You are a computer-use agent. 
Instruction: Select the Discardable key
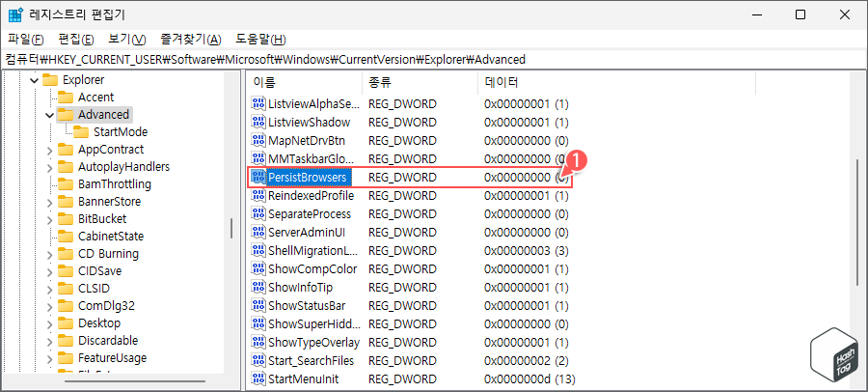[x=108, y=341]
